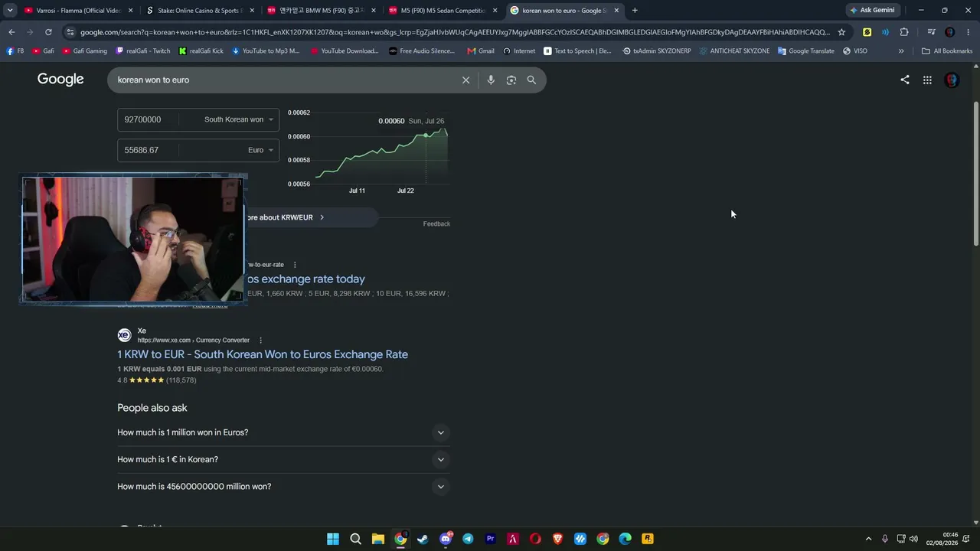Go back to the previous page
Viewport: 980px width, 551px height.
(11, 32)
